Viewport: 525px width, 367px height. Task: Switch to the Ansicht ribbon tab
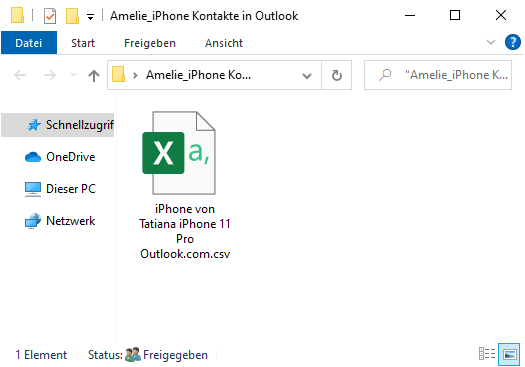pos(224,43)
